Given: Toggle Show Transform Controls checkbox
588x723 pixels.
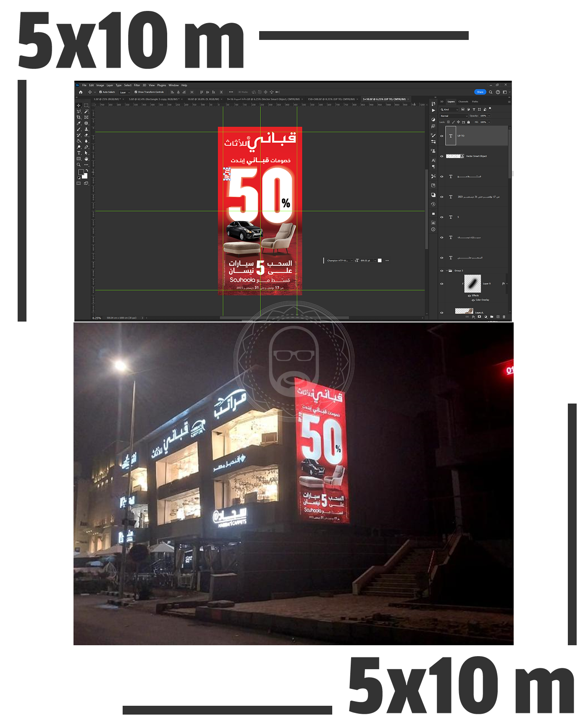Looking at the screenshot, I should [136, 92].
